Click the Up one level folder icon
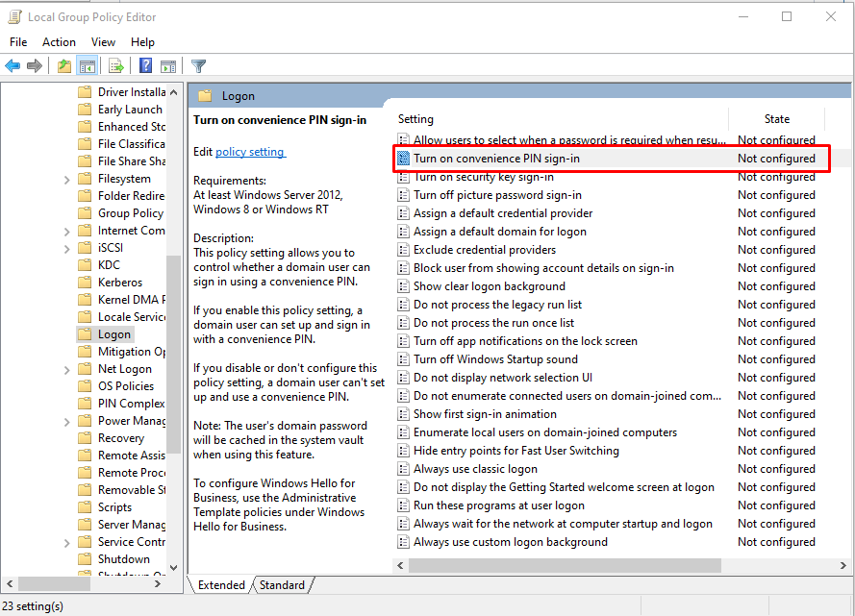 pos(63,65)
